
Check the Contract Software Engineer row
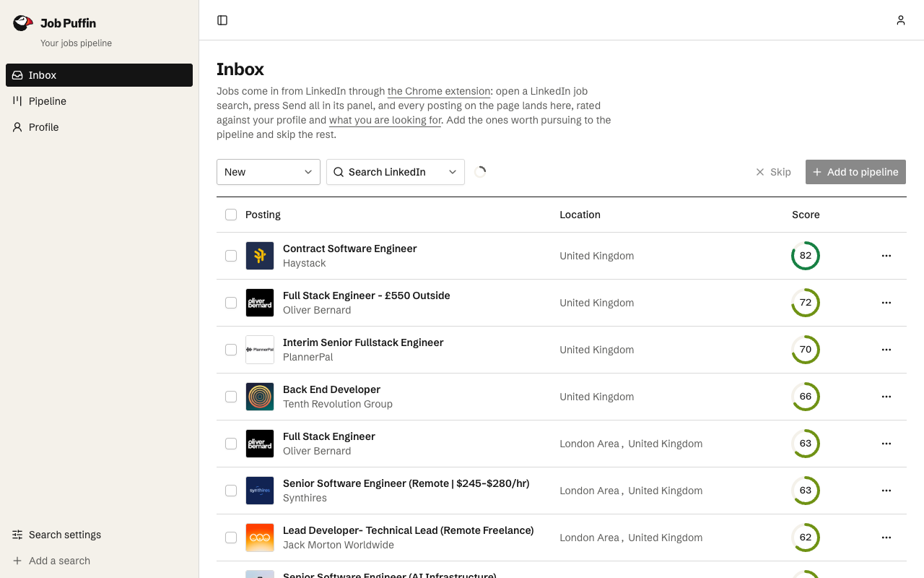(x=231, y=256)
